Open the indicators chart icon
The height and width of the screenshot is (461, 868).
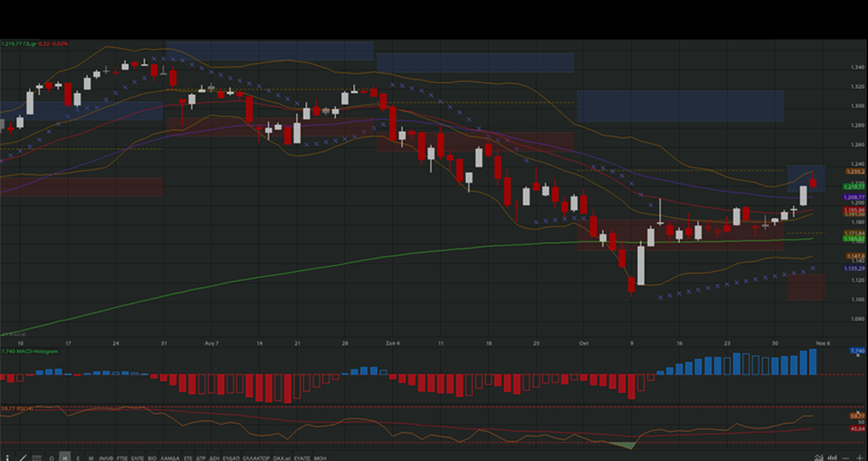tap(818, 458)
